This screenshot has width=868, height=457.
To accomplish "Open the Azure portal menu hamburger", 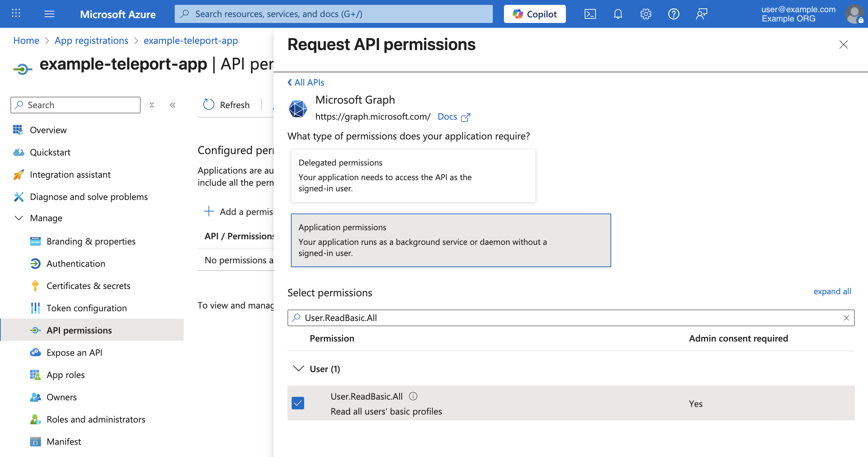I will (49, 14).
